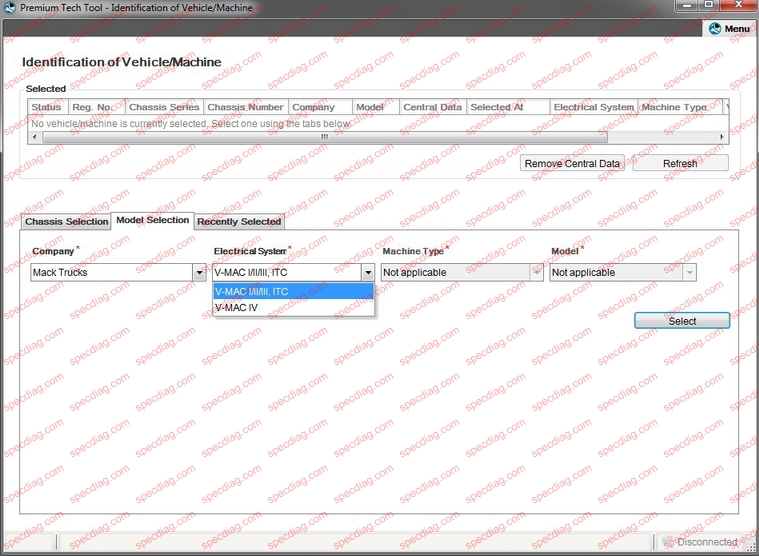
Task: Sort by the Chassis Number column header
Action: 245,107
